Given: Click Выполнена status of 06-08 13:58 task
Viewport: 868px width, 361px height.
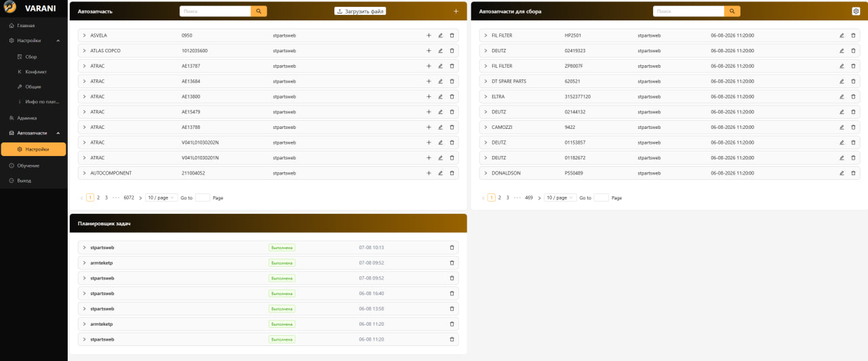Looking at the screenshot, I should 281,309.
